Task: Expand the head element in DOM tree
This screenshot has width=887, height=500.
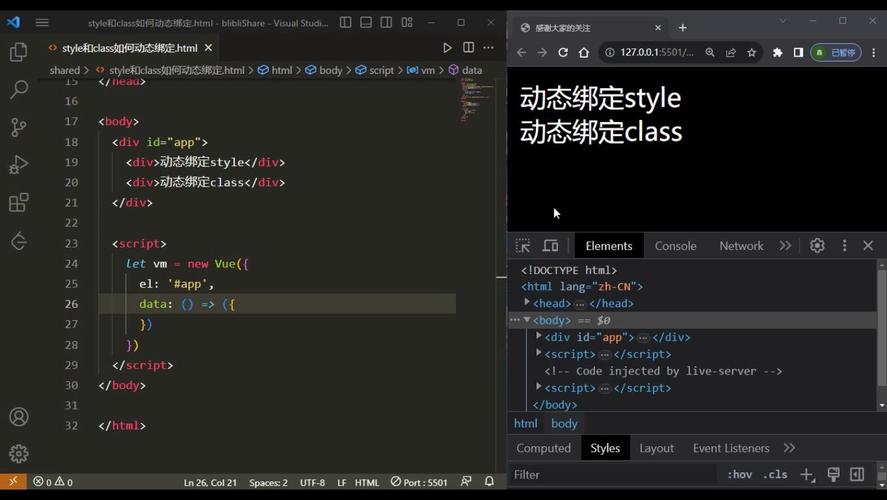Action: click(527, 303)
